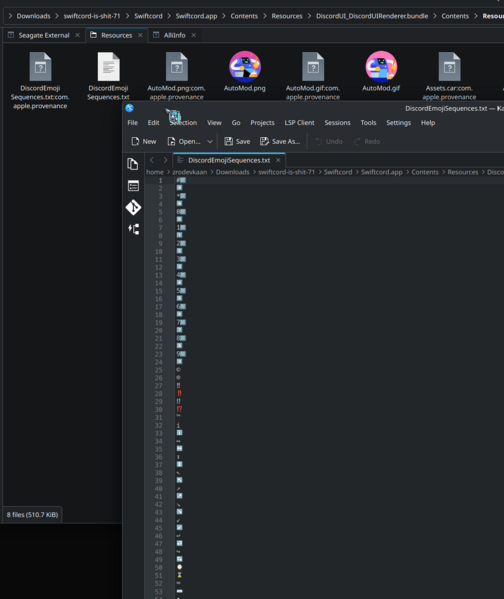504x599 pixels.
Task: Click the Open... toolbar button
Action: tap(184, 141)
